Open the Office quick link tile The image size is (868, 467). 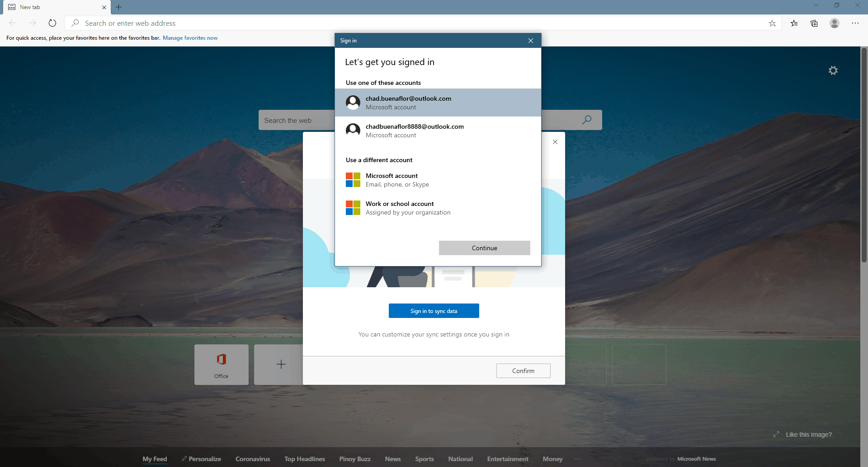[222, 364]
